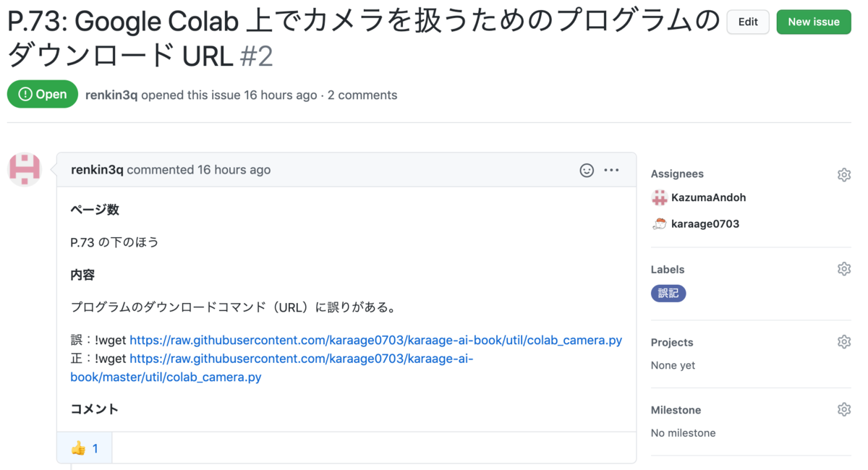Click the green Open status badge

pos(43,94)
